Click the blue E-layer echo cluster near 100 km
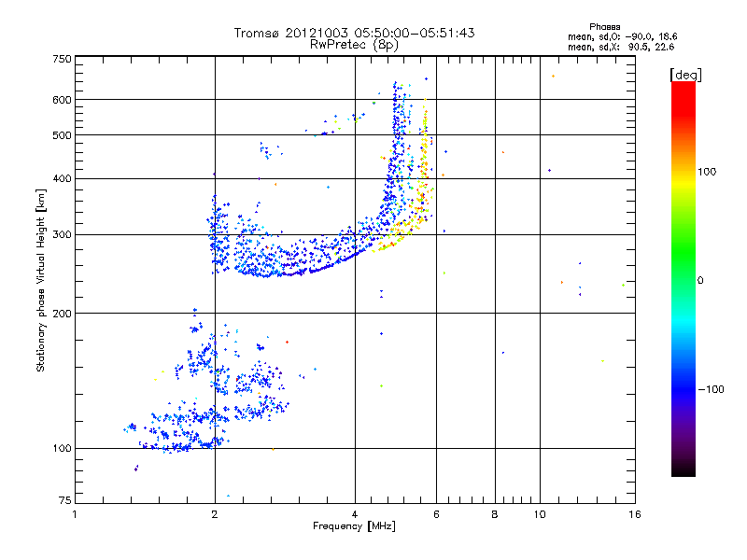Viewport: 747px width, 560px height. 181,446
